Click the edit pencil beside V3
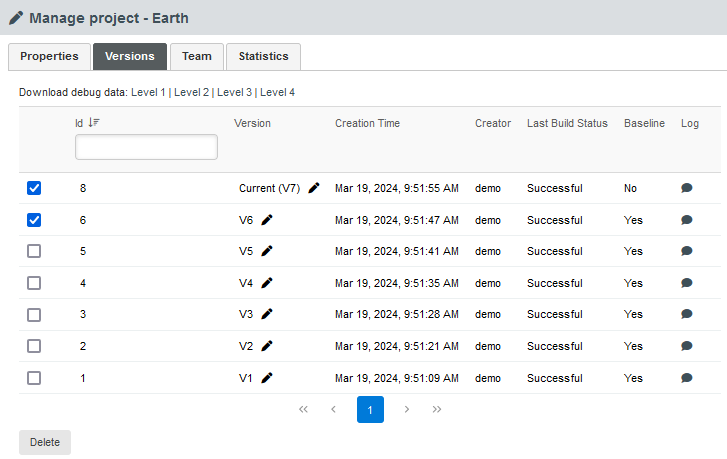Image resolution: width=727 pixels, height=459 pixels. click(x=267, y=314)
